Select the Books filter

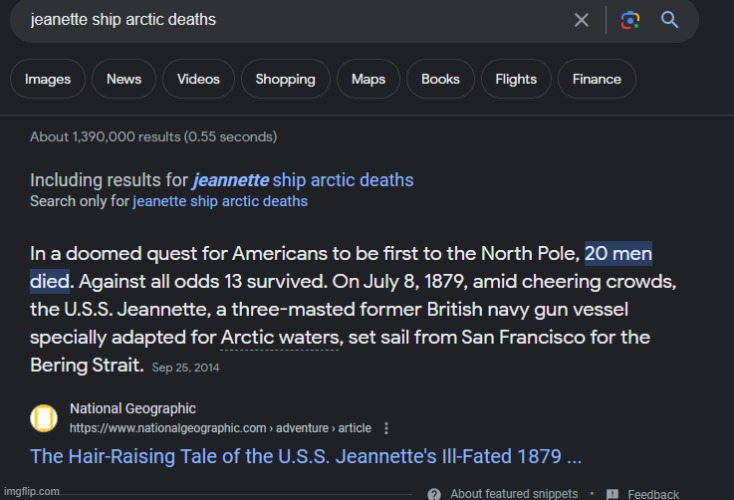(x=440, y=79)
